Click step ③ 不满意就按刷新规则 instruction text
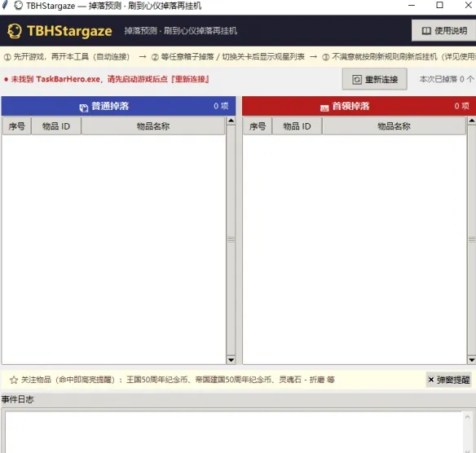Screen dimensions: 476x453 pos(399,57)
